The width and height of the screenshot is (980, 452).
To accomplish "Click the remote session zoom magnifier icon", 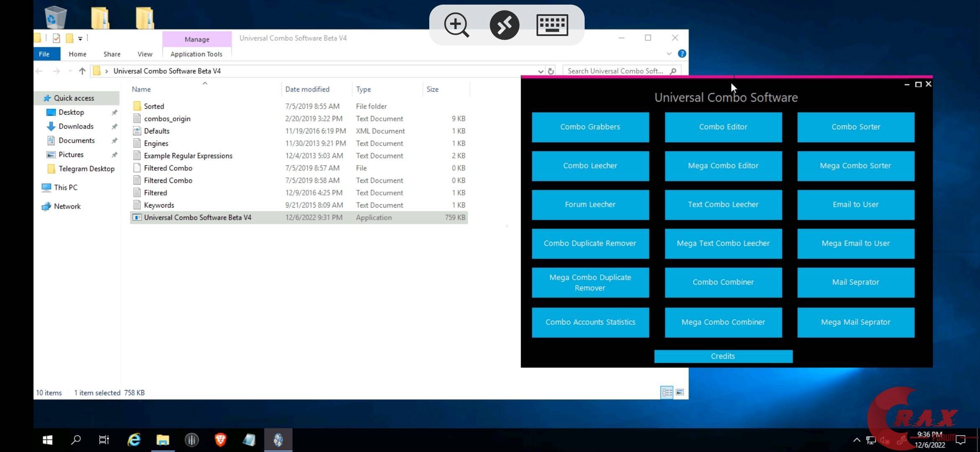I will click(456, 25).
